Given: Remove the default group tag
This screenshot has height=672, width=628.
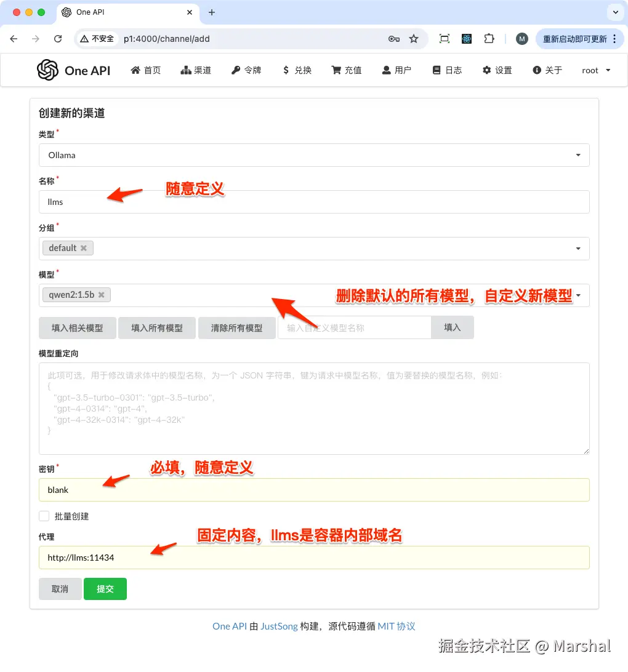Looking at the screenshot, I should (x=84, y=248).
